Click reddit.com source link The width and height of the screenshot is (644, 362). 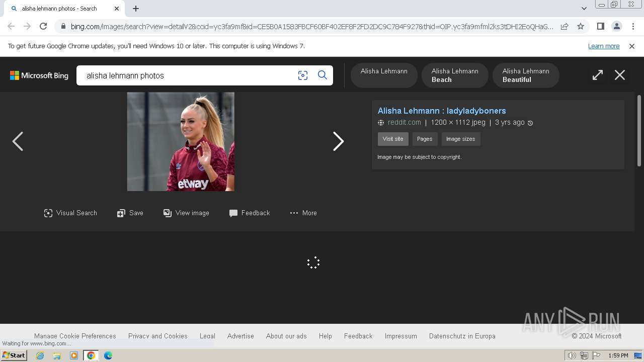coord(405,122)
